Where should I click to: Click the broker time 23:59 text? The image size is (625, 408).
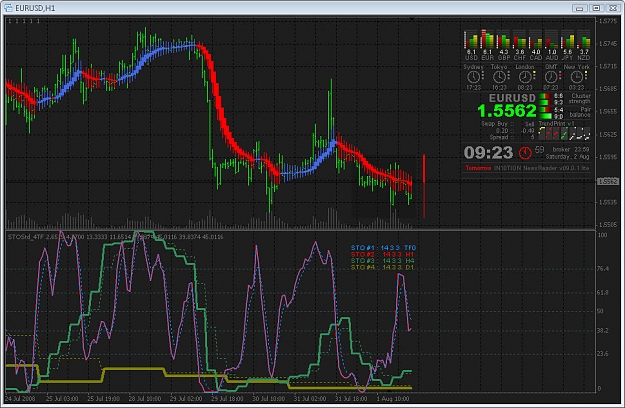pyautogui.click(x=571, y=149)
